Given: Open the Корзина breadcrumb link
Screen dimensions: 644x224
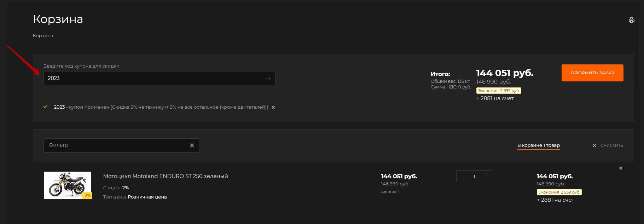Looking at the screenshot, I should pyautogui.click(x=43, y=36).
